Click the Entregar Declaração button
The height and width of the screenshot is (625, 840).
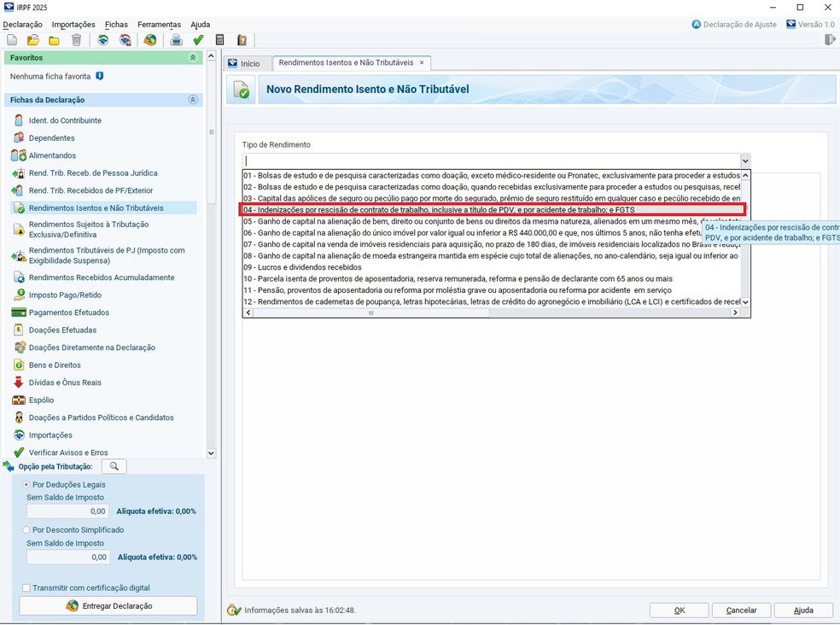pyautogui.click(x=108, y=605)
